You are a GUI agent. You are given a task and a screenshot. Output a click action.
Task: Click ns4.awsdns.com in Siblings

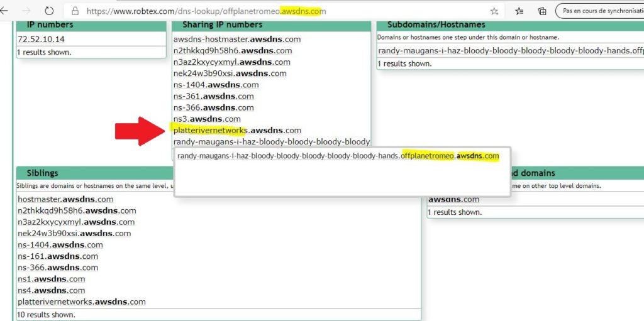pos(51,290)
